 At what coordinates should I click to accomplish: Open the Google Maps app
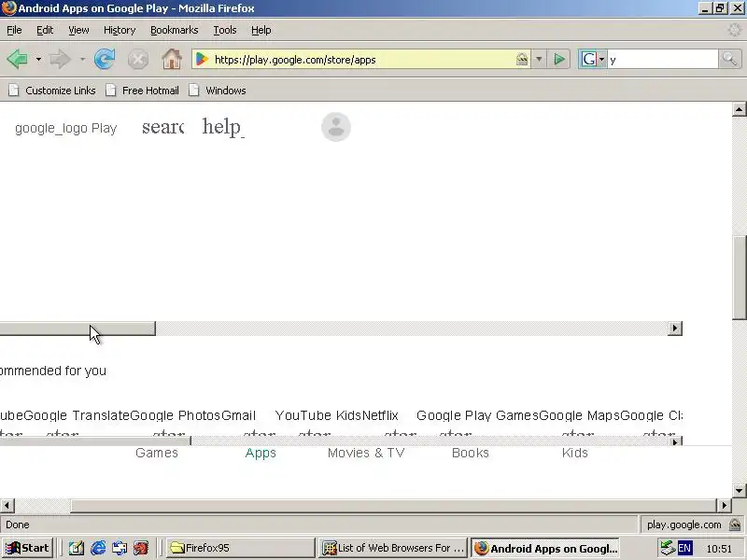tap(579, 415)
